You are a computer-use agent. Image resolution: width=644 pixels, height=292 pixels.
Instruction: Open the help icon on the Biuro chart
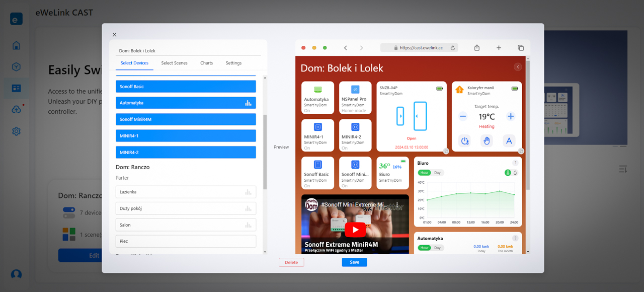click(515, 163)
